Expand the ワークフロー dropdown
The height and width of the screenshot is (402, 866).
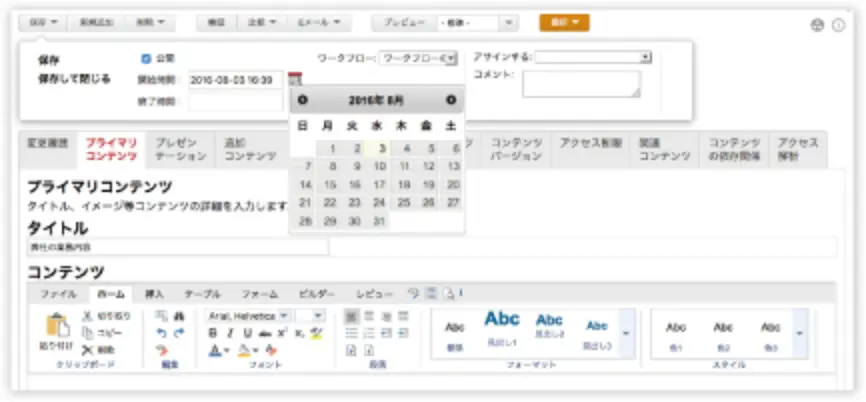click(452, 58)
